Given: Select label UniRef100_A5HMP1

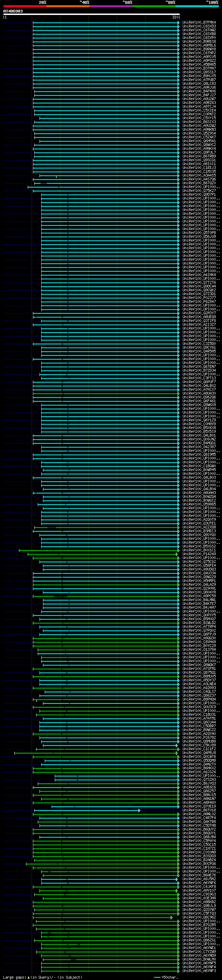Looking at the screenshot, I should pyautogui.click(x=199, y=581).
